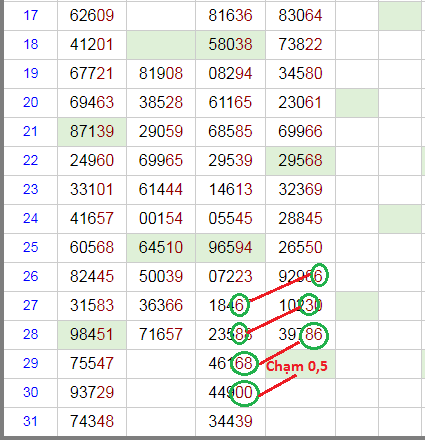
Task: Click highlighted cell 87139
Action: click(x=92, y=131)
